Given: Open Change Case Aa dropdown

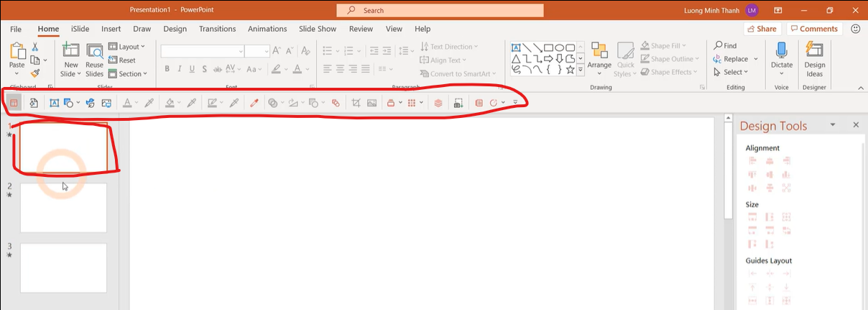Looking at the screenshot, I should point(254,69).
